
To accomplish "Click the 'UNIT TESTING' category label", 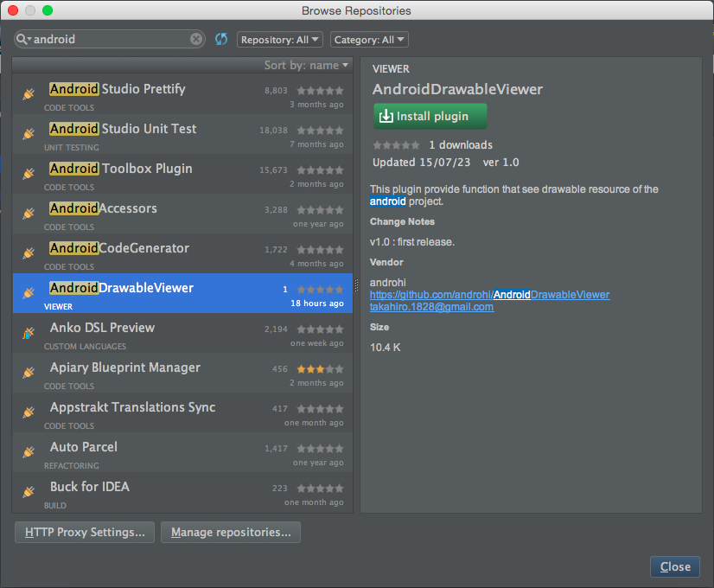I will tap(72, 148).
